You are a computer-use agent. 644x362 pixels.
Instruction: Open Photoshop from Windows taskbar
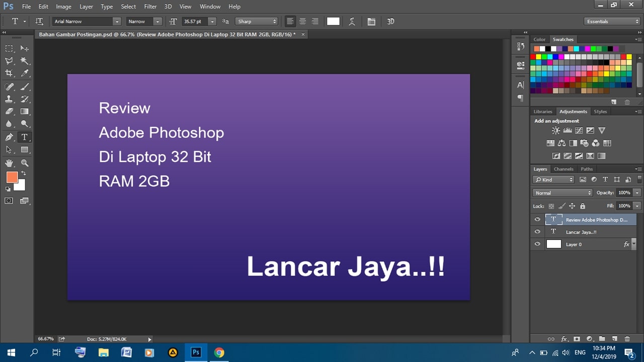pyautogui.click(x=196, y=352)
